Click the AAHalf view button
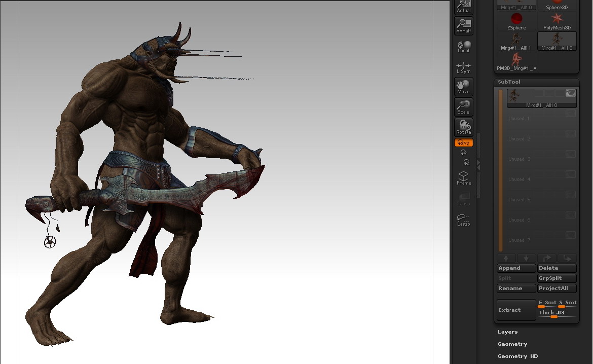This screenshot has height=364, width=593. click(463, 25)
